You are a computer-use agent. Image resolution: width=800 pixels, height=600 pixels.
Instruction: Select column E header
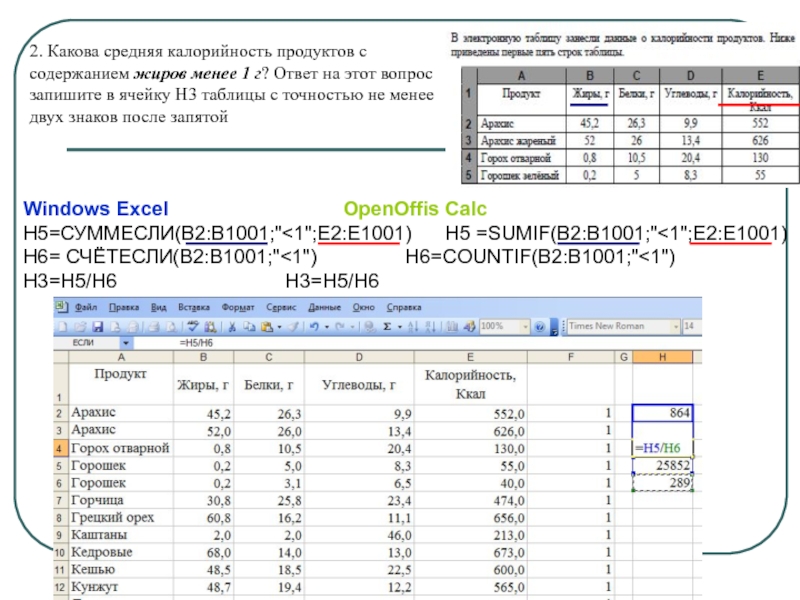coord(470,357)
